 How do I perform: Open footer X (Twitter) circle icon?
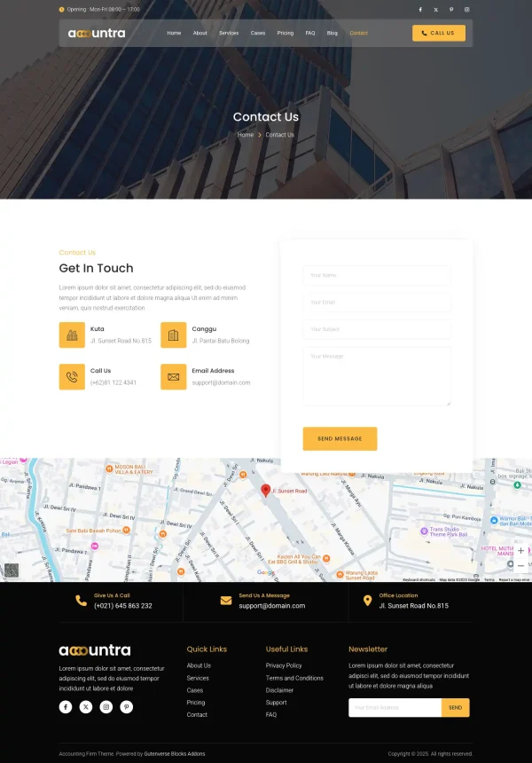pos(86,707)
